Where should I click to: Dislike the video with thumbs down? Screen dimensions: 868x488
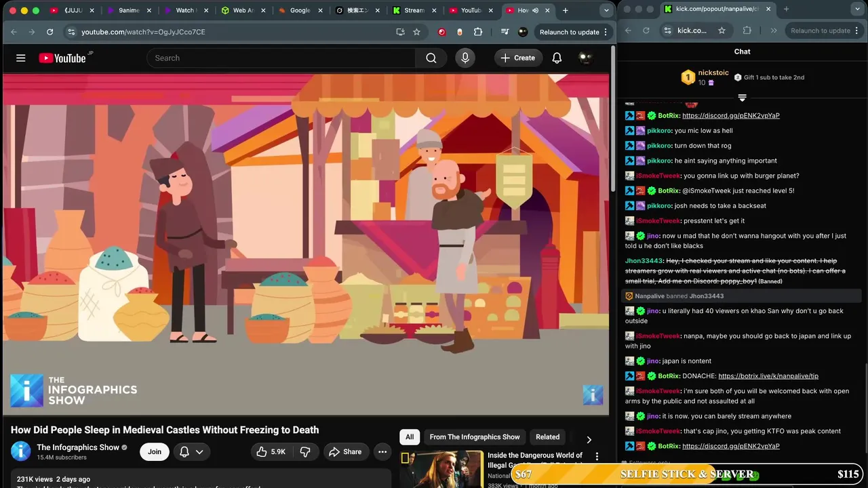pyautogui.click(x=305, y=452)
